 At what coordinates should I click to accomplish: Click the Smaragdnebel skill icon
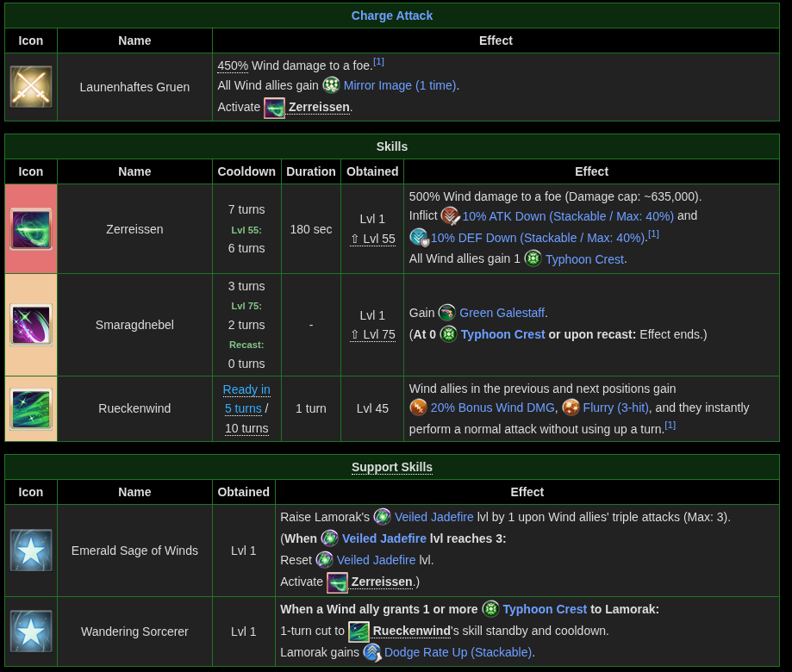click(x=31, y=325)
